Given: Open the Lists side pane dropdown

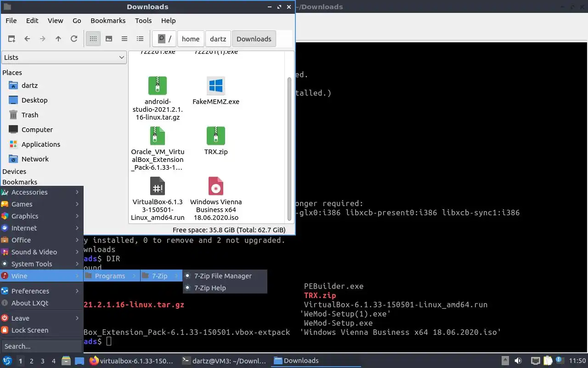Looking at the screenshot, I should [64, 57].
